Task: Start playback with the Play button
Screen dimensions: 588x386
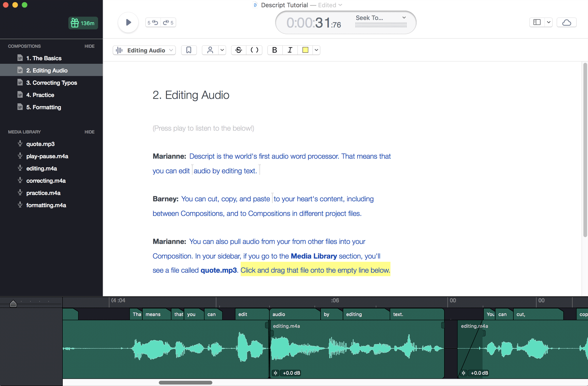Action: [128, 23]
